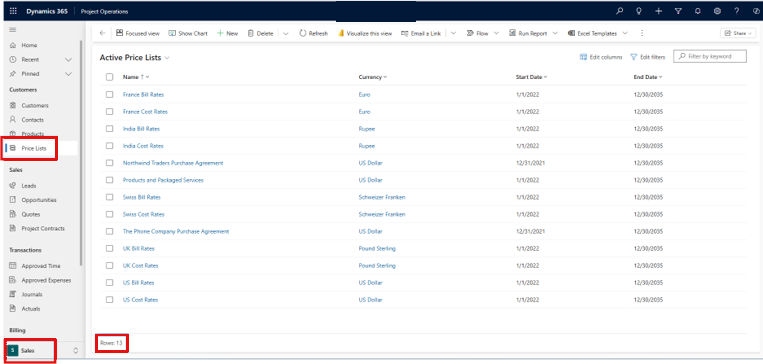This screenshot has width=763, height=364.
Task: Click Run Report command
Action: pos(529,34)
